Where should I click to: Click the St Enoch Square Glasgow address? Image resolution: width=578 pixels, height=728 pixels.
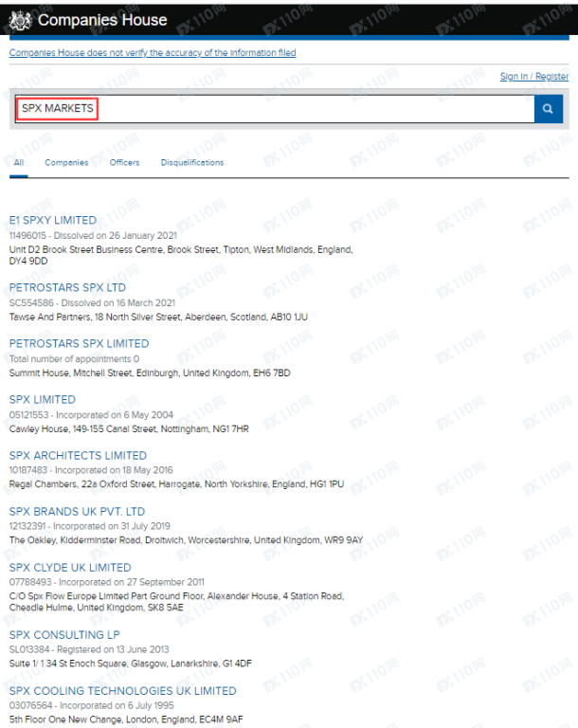[x=131, y=664]
